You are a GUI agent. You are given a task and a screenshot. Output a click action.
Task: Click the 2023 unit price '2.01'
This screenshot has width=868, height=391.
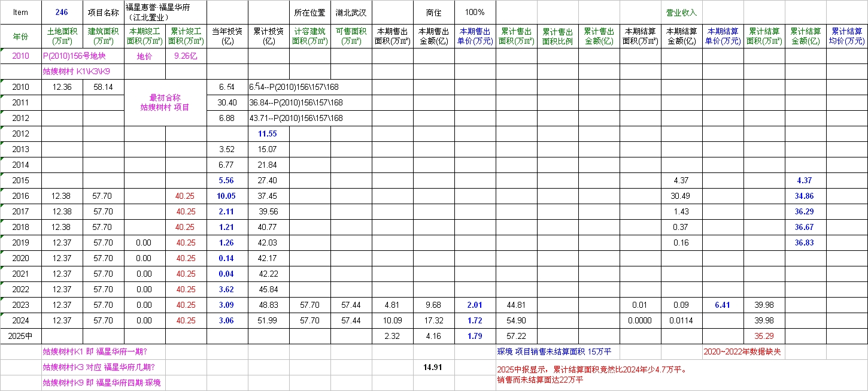[x=475, y=305]
